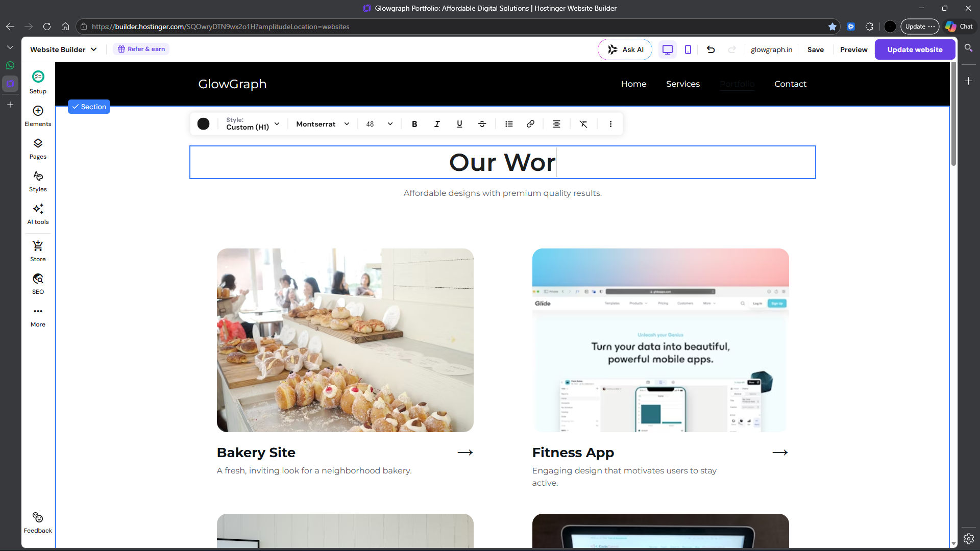Toggle italic formatting
Screen dimensions: 980x551
pos(437,124)
